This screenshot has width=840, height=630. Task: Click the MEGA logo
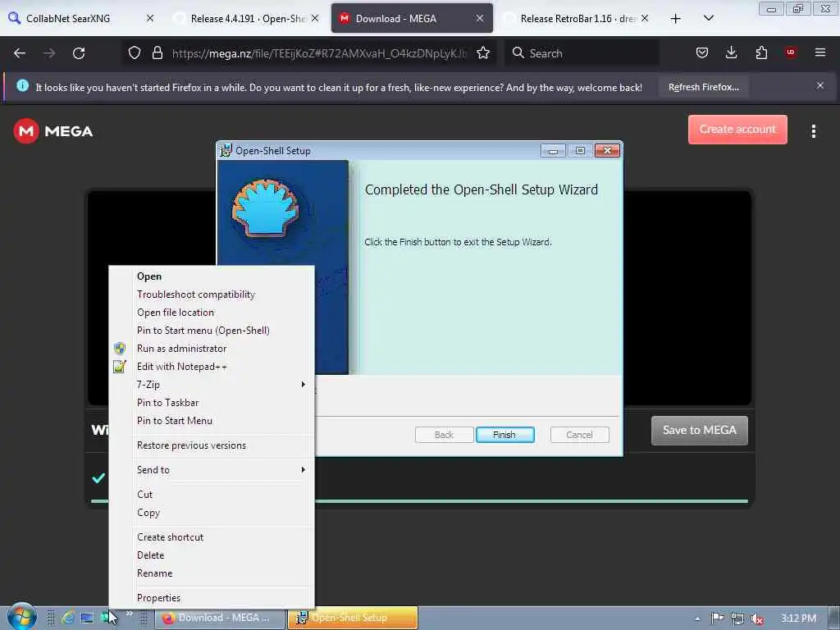point(53,130)
